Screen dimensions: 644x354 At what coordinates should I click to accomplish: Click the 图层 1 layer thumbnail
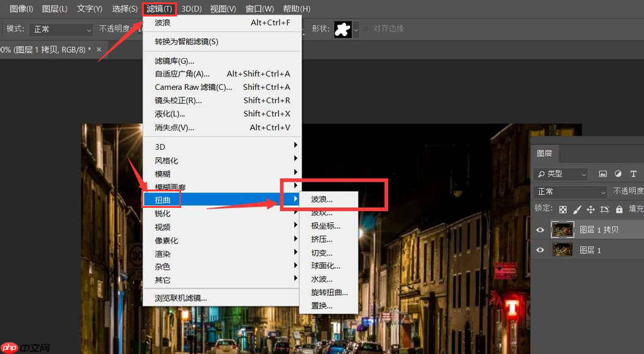(x=563, y=249)
